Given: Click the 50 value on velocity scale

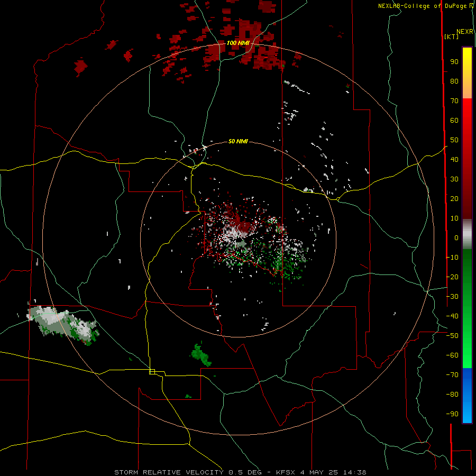Looking at the screenshot, I should tap(454, 140).
